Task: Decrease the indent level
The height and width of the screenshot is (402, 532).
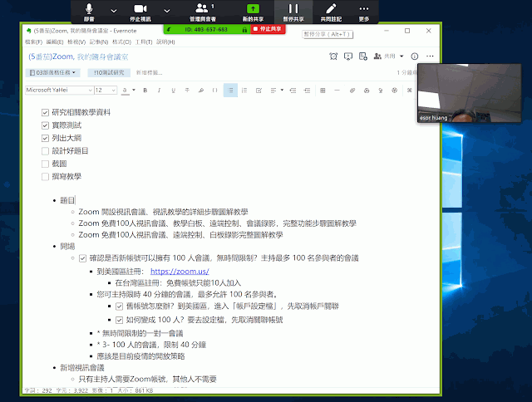Action: pos(293,91)
